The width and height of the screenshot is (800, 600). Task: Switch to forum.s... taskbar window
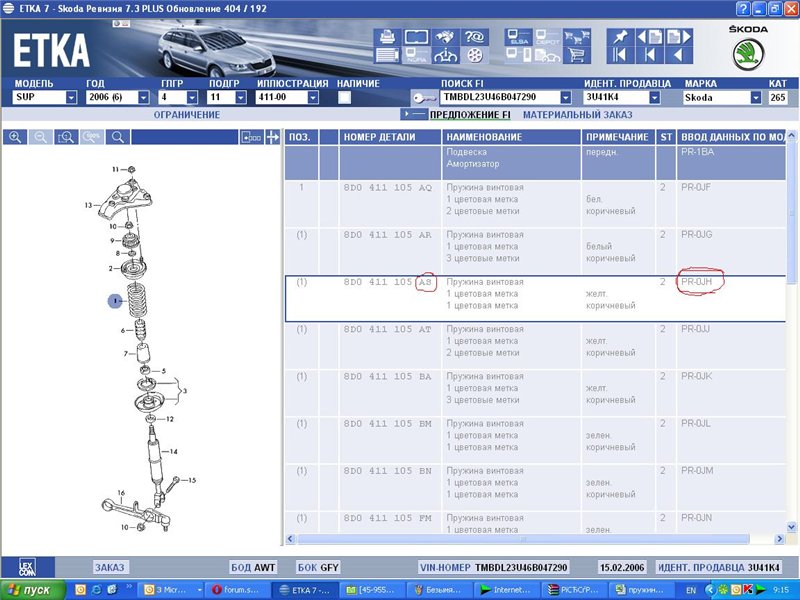tap(236, 590)
